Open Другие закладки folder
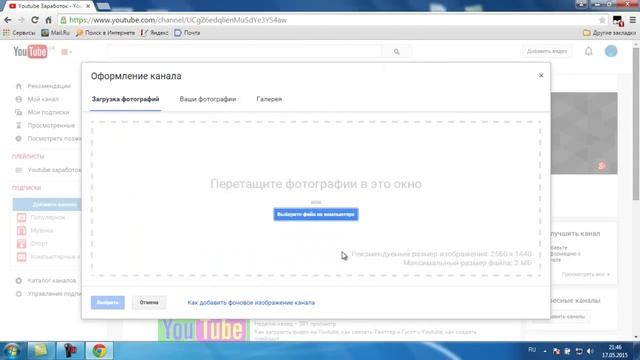640x360 pixels. click(609, 33)
